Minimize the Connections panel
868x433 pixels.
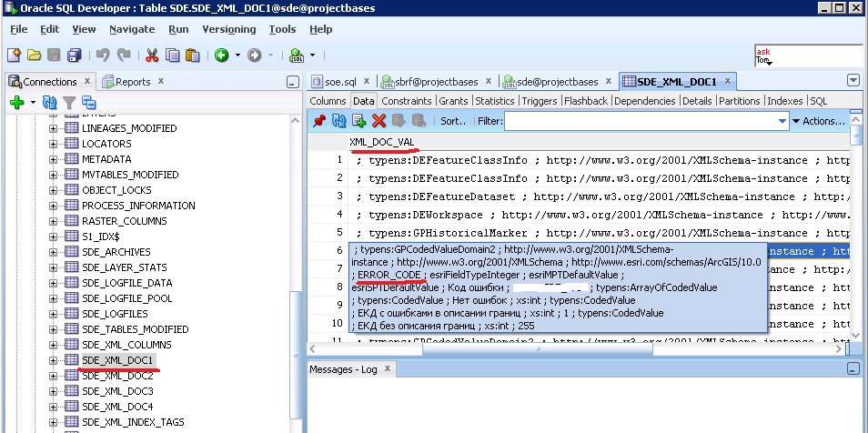click(293, 82)
